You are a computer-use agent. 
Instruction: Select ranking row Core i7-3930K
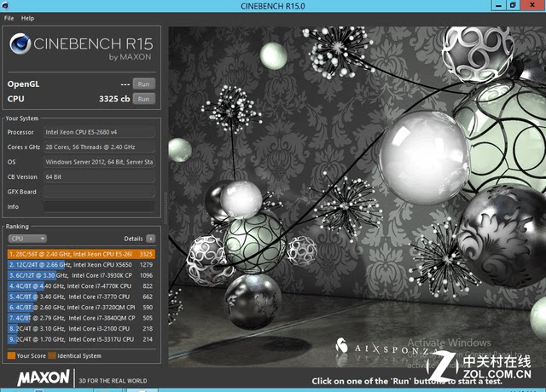pyautogui.click(x=81, y=275)
